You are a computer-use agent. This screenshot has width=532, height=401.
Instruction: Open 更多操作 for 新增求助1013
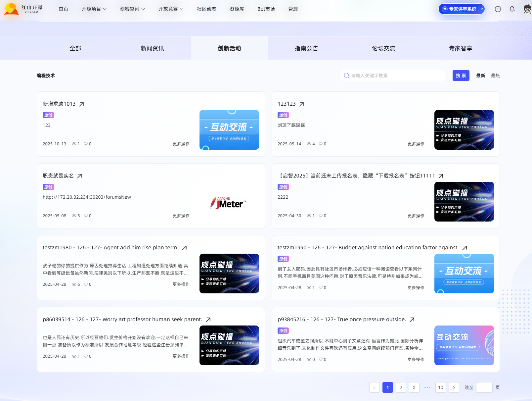[x=181, y=144]
